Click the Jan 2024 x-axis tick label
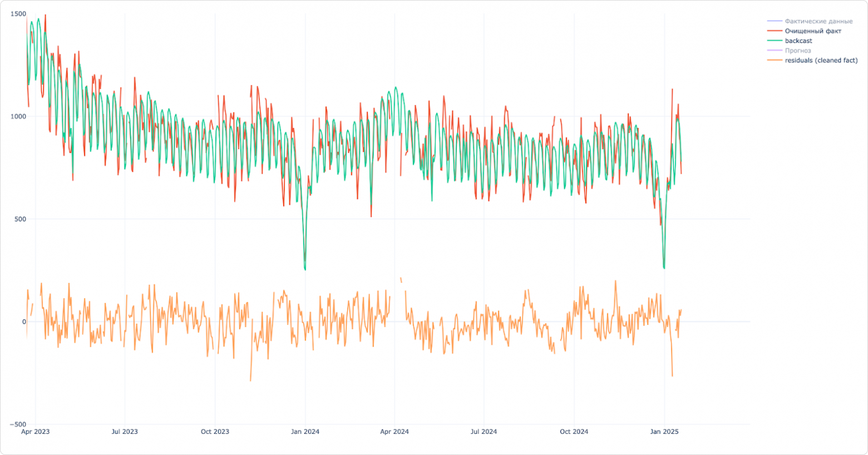 pos(305,432)
